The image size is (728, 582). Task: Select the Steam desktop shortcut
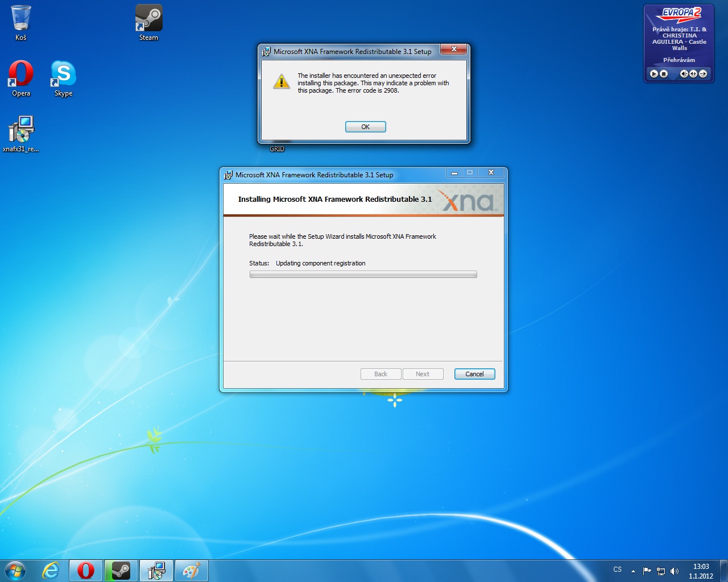point(148,23)
